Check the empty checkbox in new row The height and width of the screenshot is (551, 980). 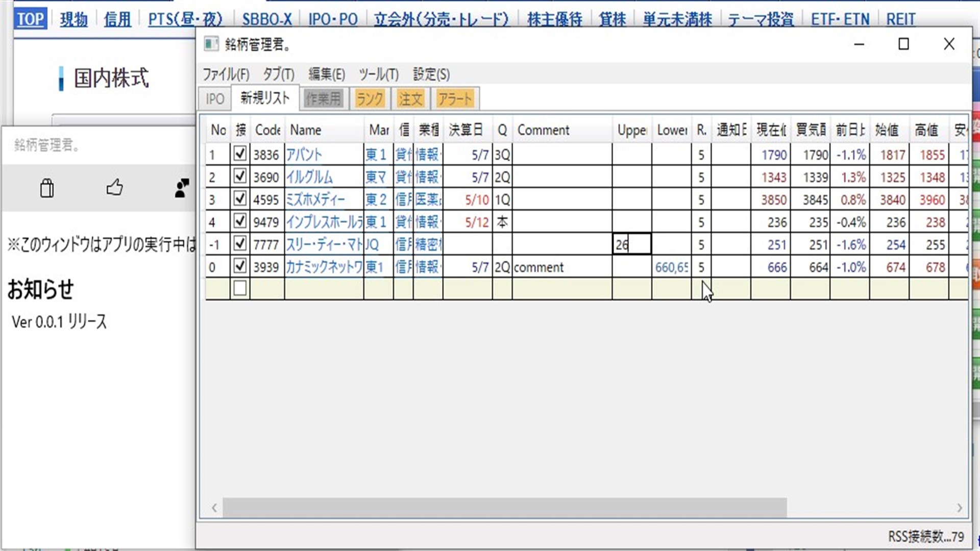coord(240,288)
